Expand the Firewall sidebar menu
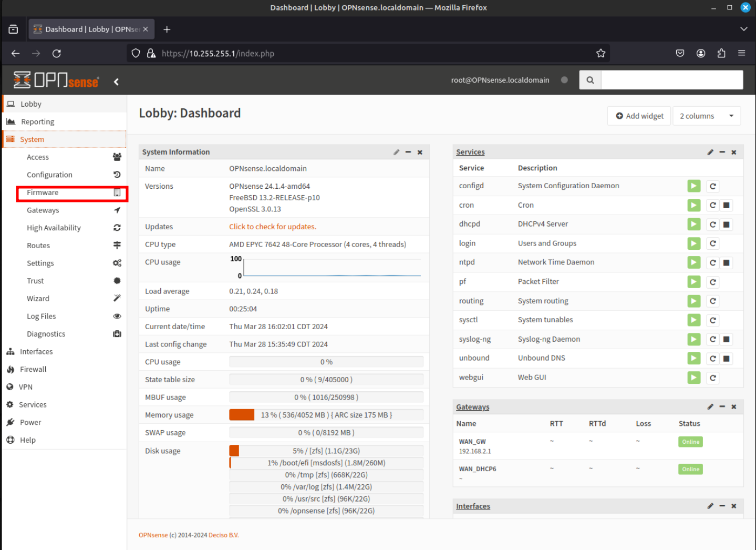The image size is (756, 550). click(65, 369)
